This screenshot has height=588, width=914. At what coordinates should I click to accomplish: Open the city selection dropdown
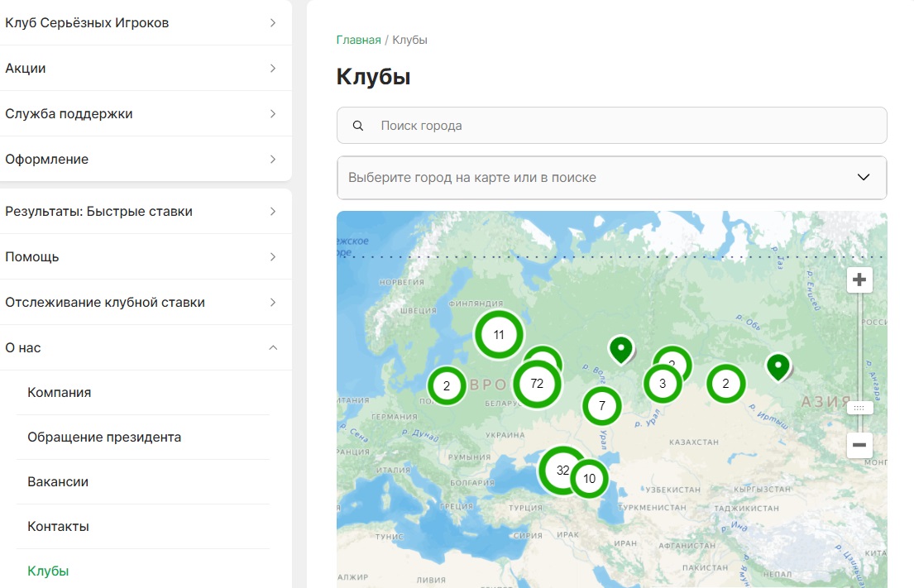[x=611, y=178]
